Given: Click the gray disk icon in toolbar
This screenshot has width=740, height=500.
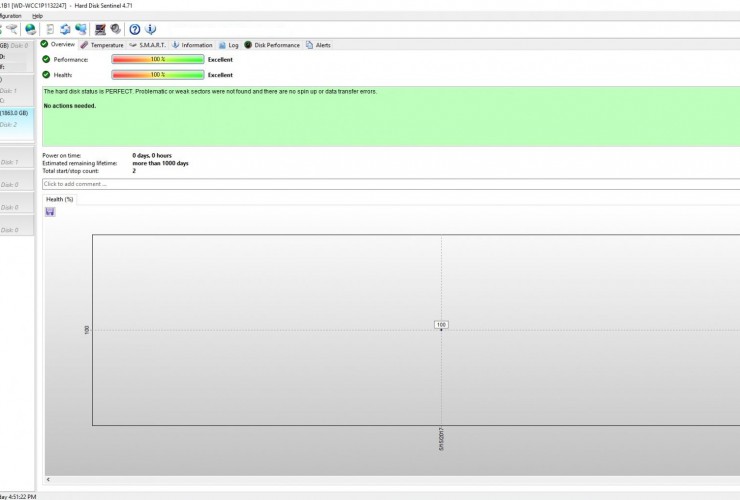Looking at the screenshot, I should [115, 29].
